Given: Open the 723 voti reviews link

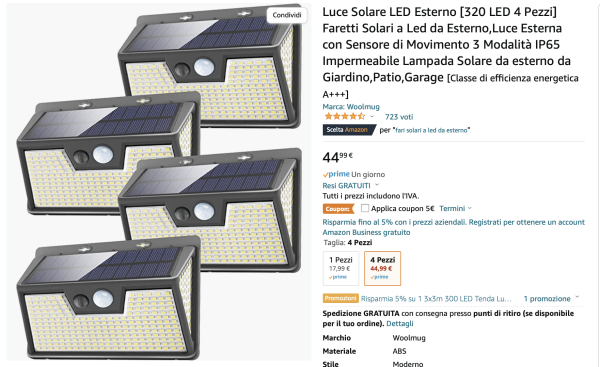Looking at the screenshot, I should pos(399,117).
